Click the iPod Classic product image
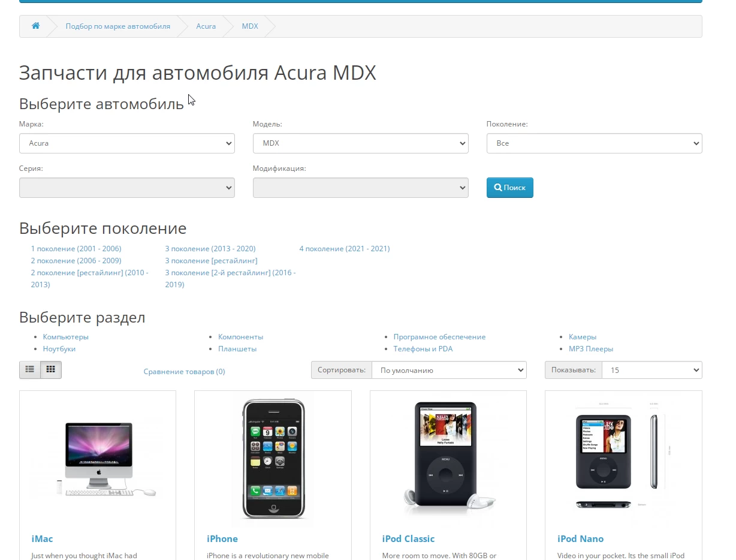The height and width of the screenshot is (560, 736). [448, 459]
